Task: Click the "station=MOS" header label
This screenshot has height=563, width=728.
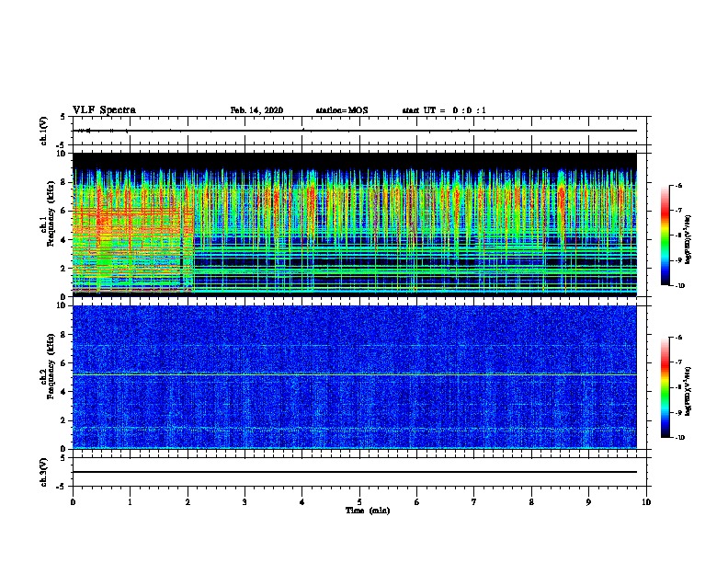Action: click(x=342, y=110)
